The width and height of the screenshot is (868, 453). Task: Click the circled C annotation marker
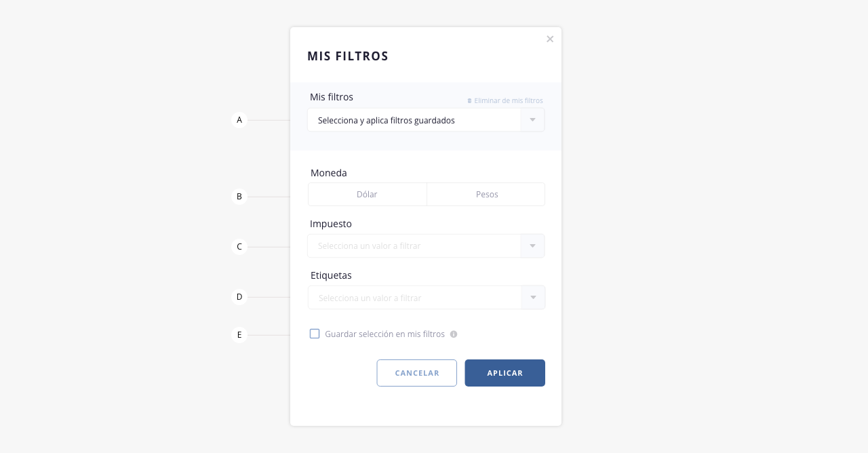(x=239, y=247)
